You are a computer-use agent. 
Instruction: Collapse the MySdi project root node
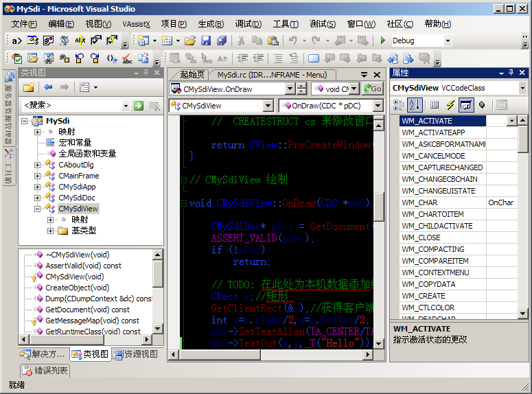[x=24, y=121]
